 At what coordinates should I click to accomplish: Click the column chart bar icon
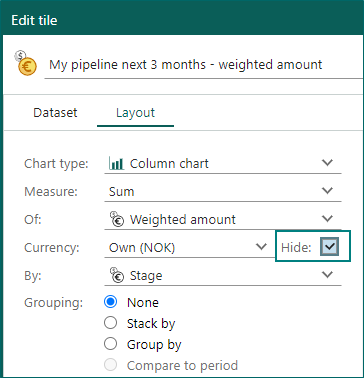coord(116,164)
